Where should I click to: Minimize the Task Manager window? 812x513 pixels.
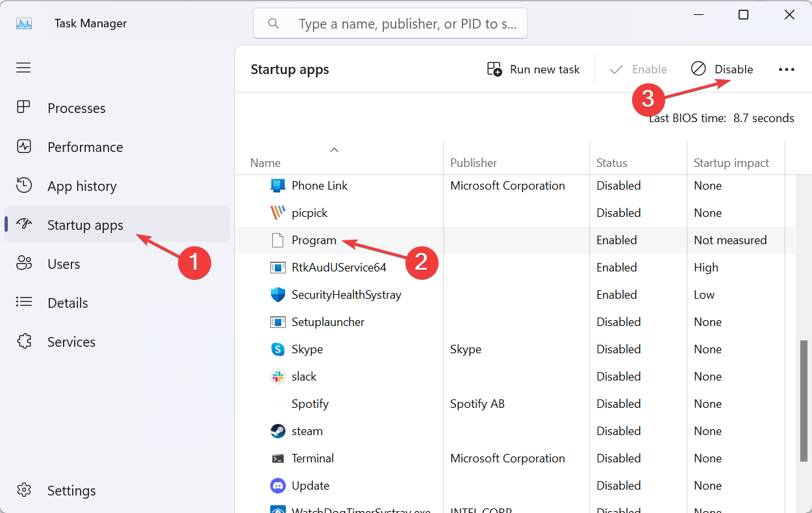tap(698, 15)
